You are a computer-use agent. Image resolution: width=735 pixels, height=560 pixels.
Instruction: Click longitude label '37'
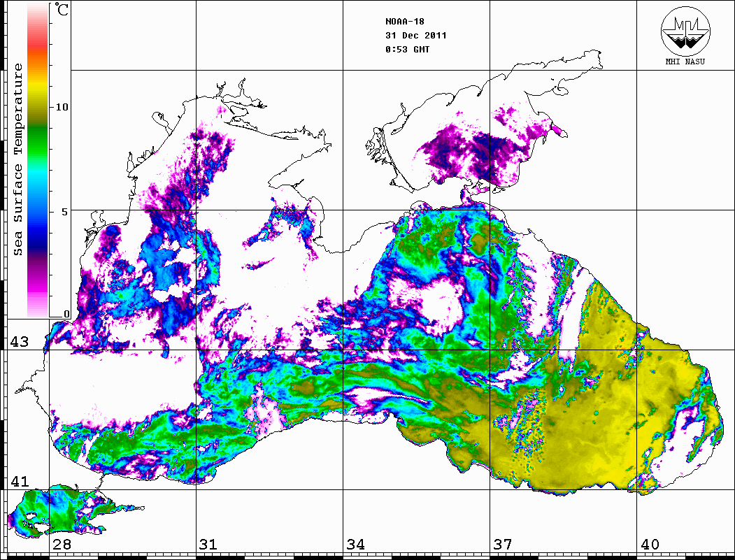(502, 544)
